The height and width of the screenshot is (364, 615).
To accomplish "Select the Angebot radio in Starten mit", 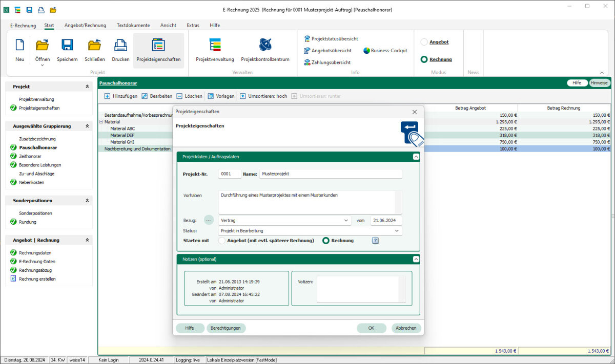I will (222, 241).
